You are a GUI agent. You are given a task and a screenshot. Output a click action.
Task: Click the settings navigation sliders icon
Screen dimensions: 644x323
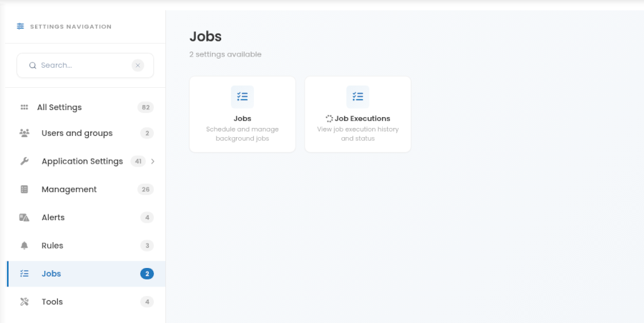click(20, 26)
